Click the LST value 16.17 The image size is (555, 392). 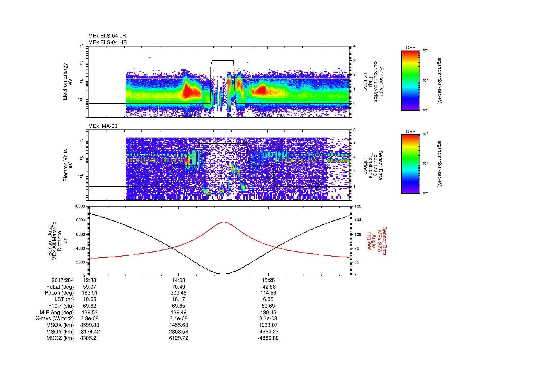point(179,299)
